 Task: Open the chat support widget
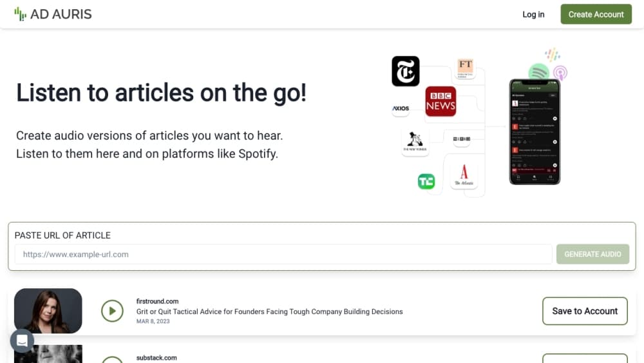[x=22, y=341]
